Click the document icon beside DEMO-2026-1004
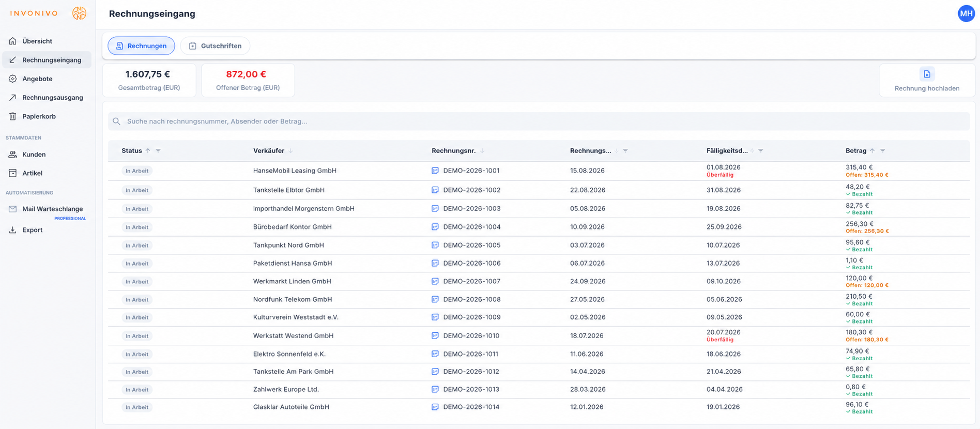 (435, 227)
